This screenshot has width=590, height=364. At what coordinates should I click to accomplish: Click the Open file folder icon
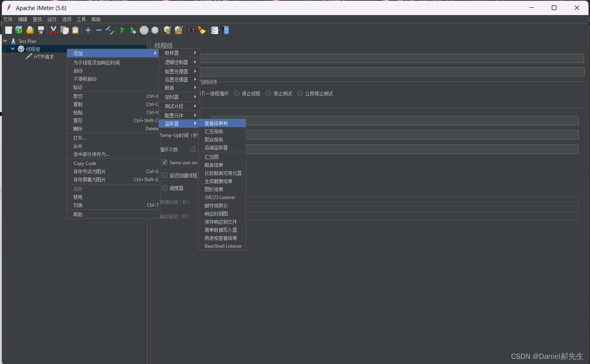(30, 30)
